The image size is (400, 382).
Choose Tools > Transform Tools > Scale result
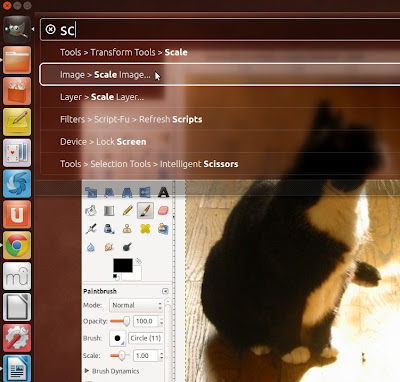(220, 52)
